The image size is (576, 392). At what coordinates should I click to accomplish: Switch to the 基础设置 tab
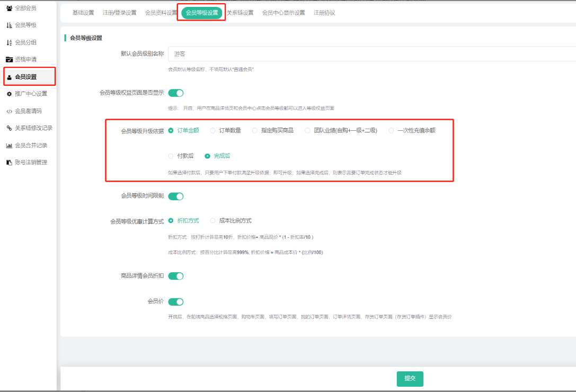click(x=83, y=13)
